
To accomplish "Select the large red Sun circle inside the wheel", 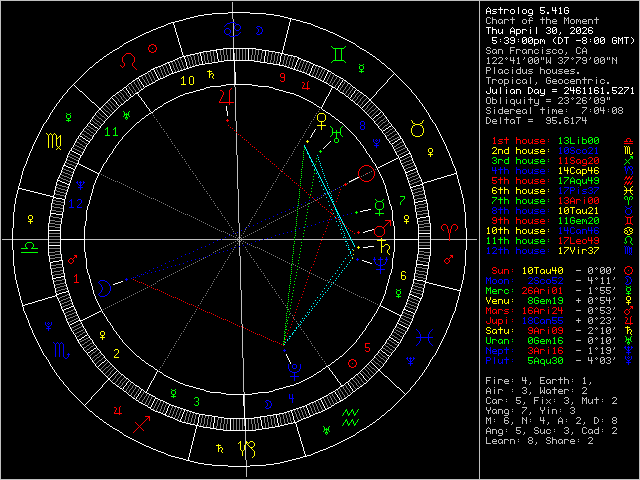I will click(x=367, y=173).
